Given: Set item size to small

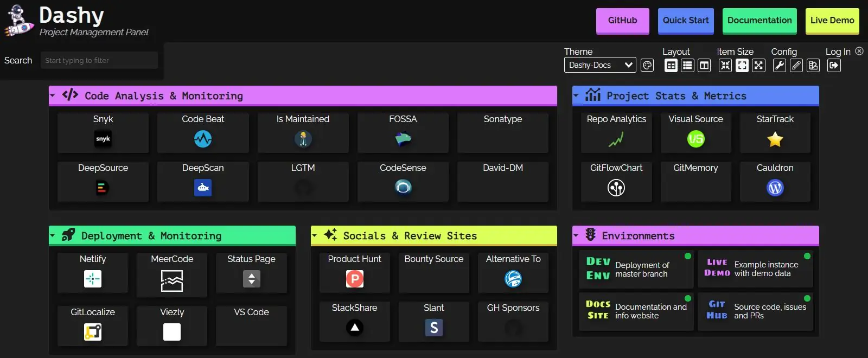Looking at the screenshot, I should 725,66.
